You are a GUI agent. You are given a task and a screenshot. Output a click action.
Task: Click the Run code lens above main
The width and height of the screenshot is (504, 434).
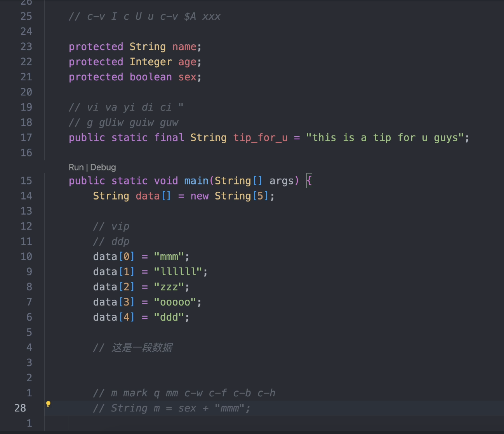click(x=76, y=167)
